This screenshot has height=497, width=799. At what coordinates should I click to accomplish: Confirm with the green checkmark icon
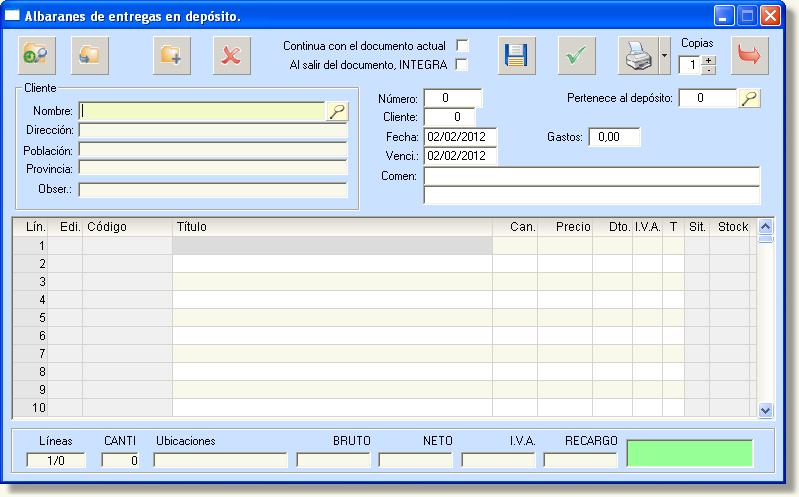click(577, 55)
